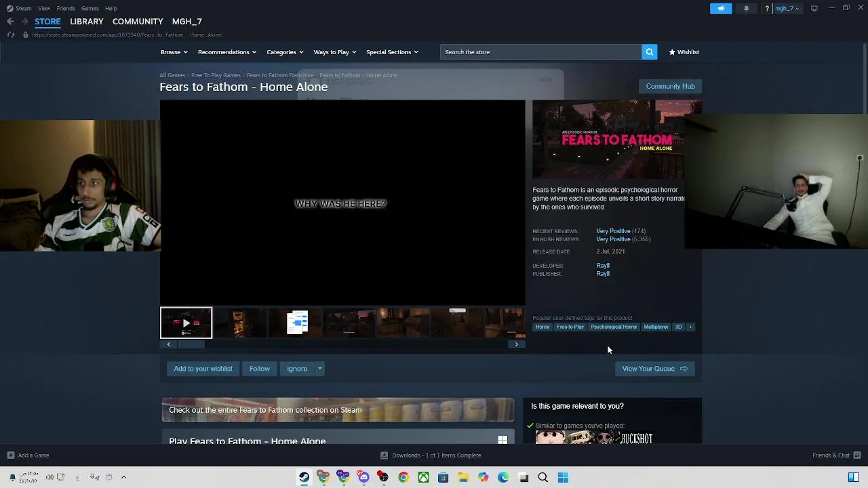
Task: Open the Friends menu
Action: tap(66, 8)
